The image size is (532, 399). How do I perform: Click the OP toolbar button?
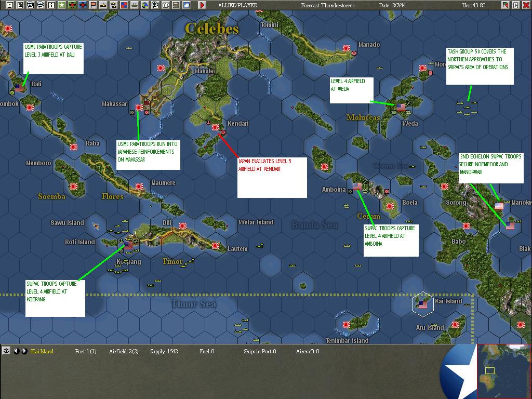point(166,5)
